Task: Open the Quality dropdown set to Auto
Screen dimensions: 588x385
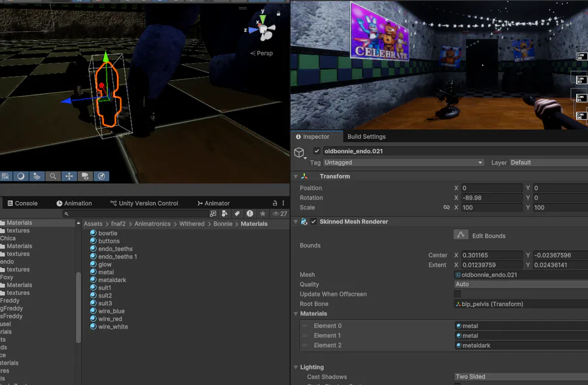Action: pos(521,285)
